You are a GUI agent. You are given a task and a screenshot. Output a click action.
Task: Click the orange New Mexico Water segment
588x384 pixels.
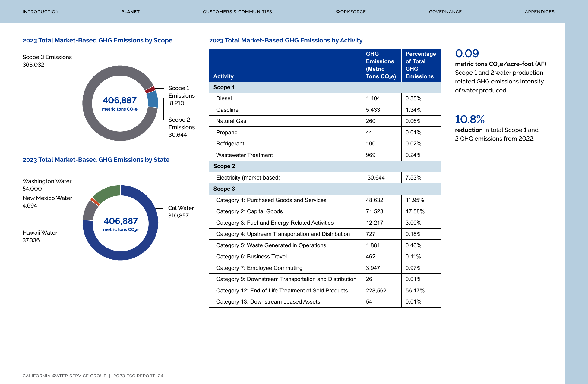point(95,202)
